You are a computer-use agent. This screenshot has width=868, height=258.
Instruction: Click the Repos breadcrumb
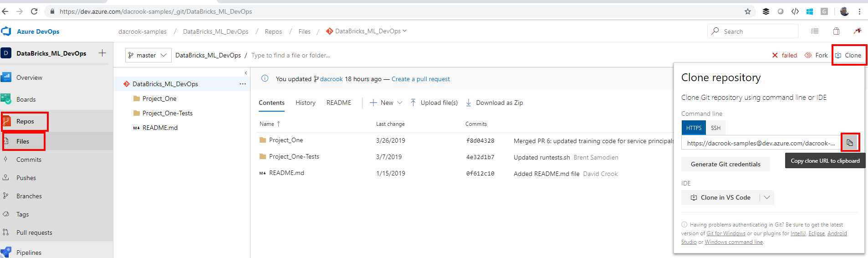click(273, 31)
